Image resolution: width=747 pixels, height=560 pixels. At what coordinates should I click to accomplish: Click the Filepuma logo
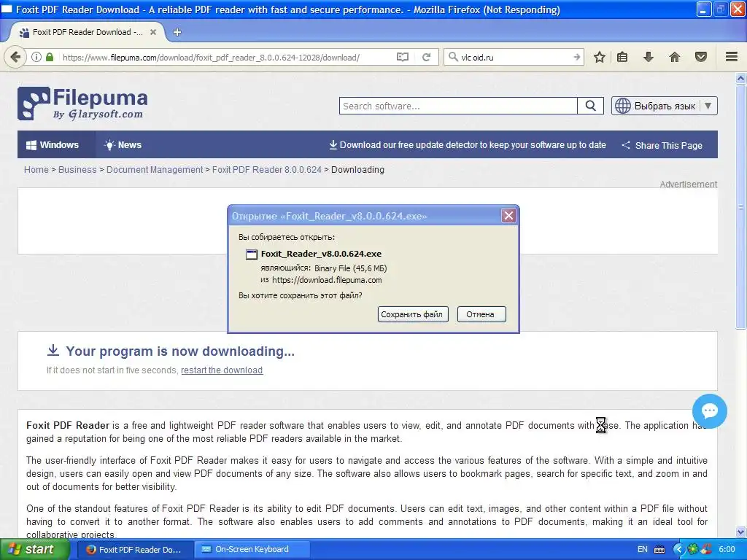pos(82,104)
